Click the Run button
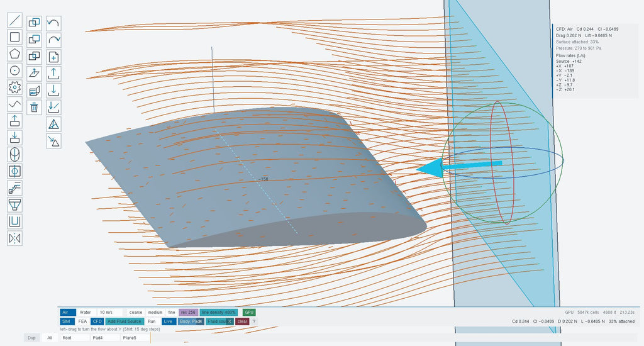 tap(152, 321)
